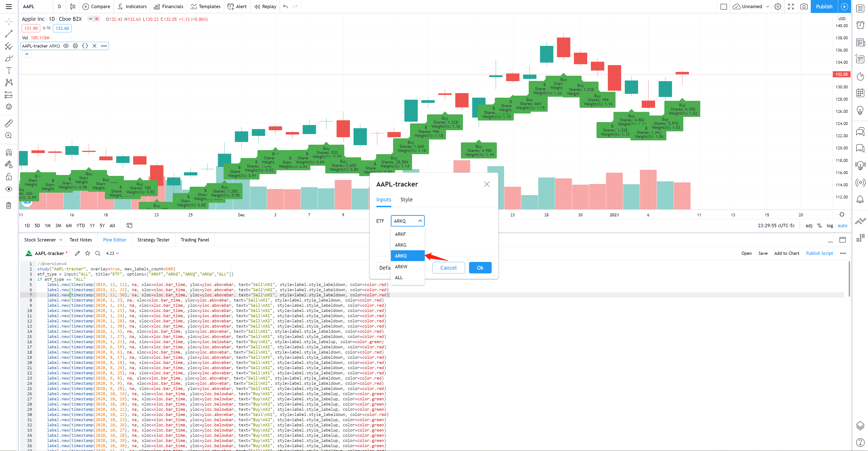Viewport: 868px width, 451px height.
Task: Click Publish Script link in editor
Action: pos(819,253)
